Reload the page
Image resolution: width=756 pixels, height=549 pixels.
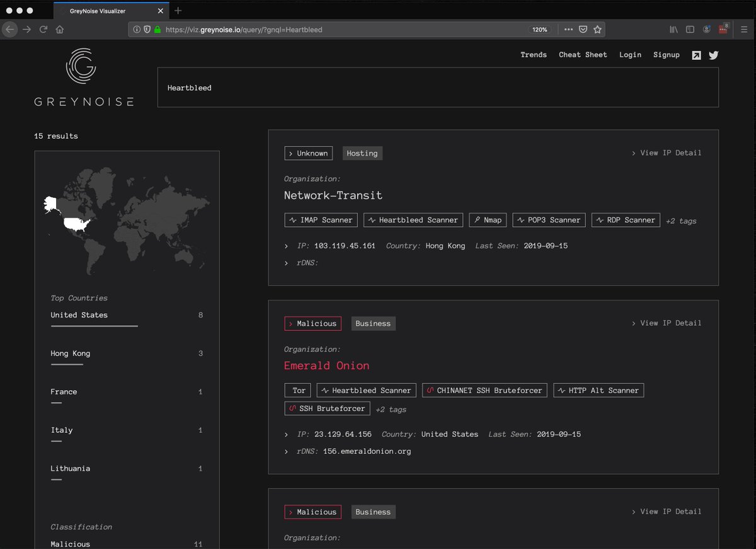(43, 29)
